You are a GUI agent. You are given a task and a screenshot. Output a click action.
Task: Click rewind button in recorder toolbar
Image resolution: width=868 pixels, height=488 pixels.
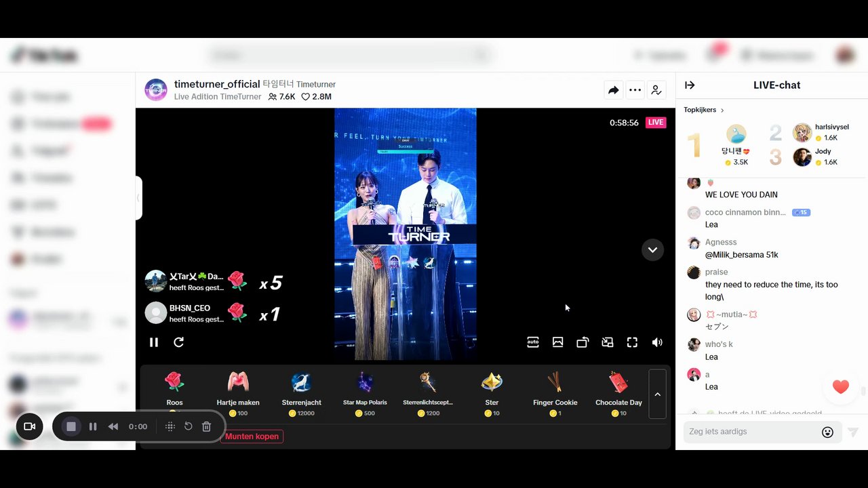113,426
